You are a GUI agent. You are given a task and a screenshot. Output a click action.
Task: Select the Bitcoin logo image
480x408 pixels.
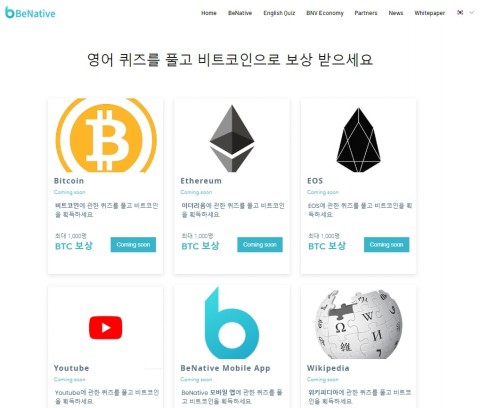(106, 135)
